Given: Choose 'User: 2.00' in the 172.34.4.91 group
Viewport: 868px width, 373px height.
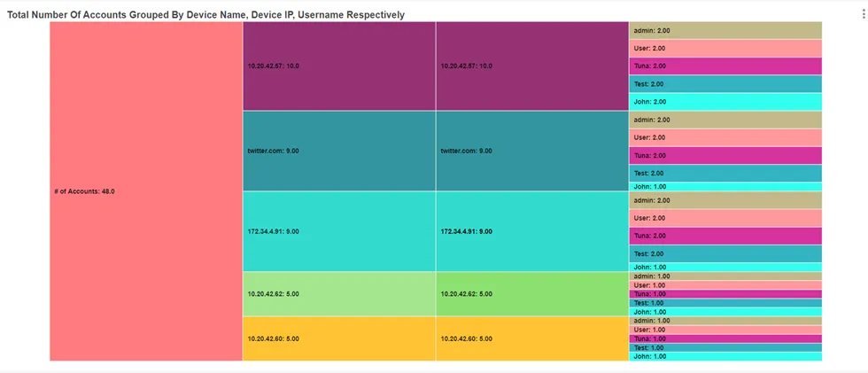Looking at the screenshot, I should [725, 218].
